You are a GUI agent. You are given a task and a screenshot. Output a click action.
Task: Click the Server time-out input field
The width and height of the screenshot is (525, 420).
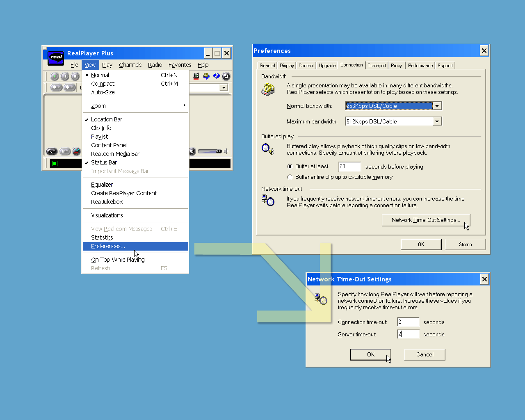408,334
